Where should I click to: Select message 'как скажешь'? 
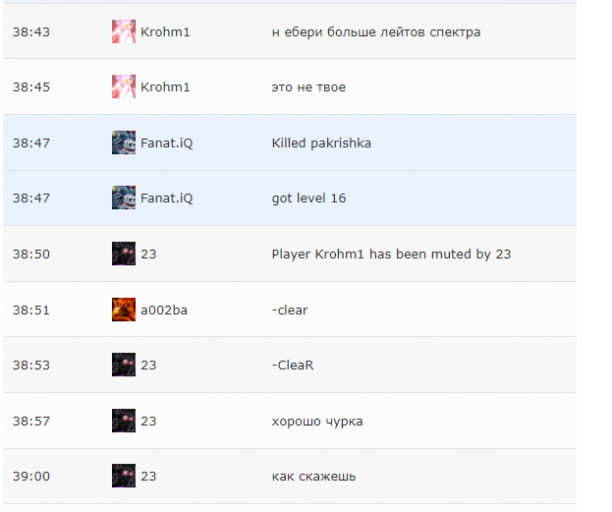coord(314,476)
